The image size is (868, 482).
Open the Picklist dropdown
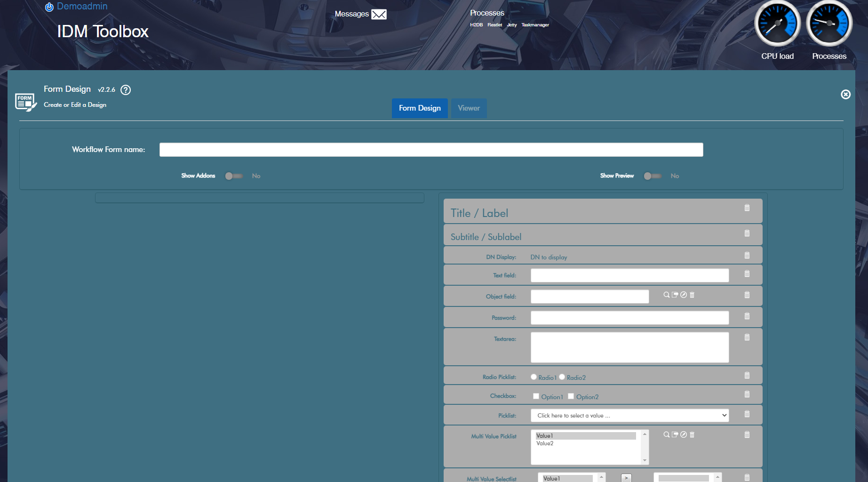coord(629,416)
